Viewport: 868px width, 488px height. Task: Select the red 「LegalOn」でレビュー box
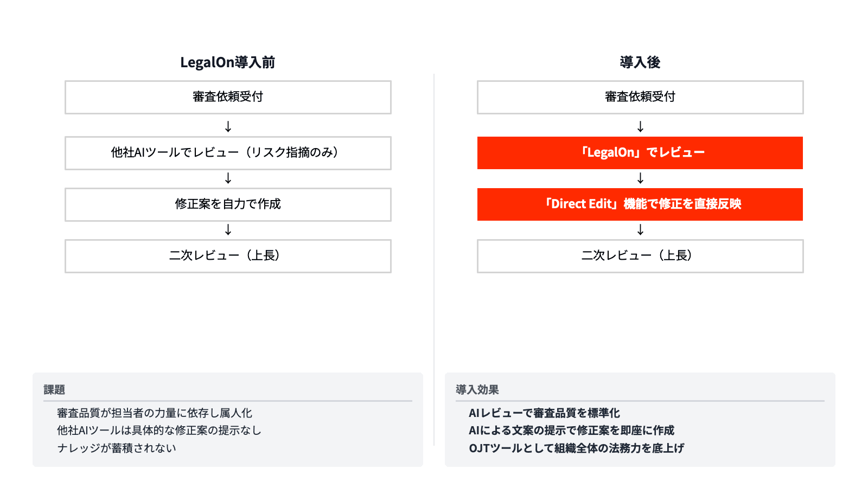pos(640,153)
